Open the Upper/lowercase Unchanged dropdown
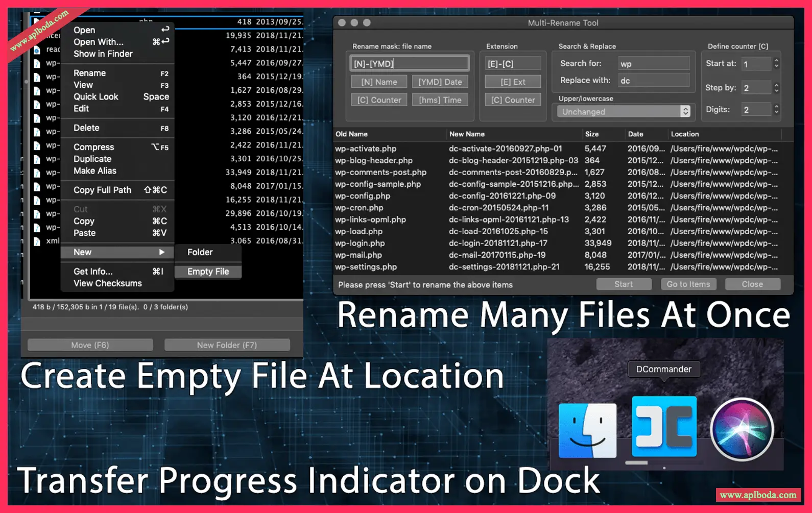 (623, 112)
